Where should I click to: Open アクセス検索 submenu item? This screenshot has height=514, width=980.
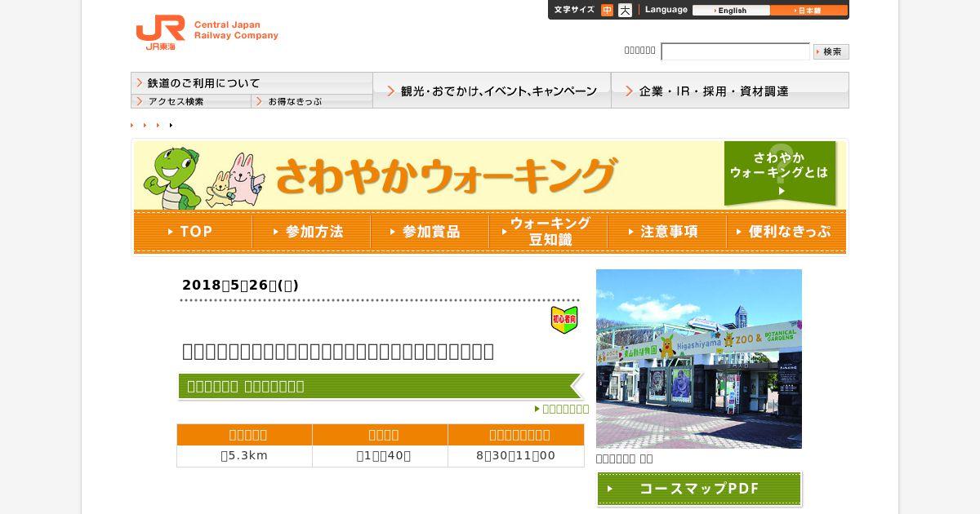click(x=190, y=101)
